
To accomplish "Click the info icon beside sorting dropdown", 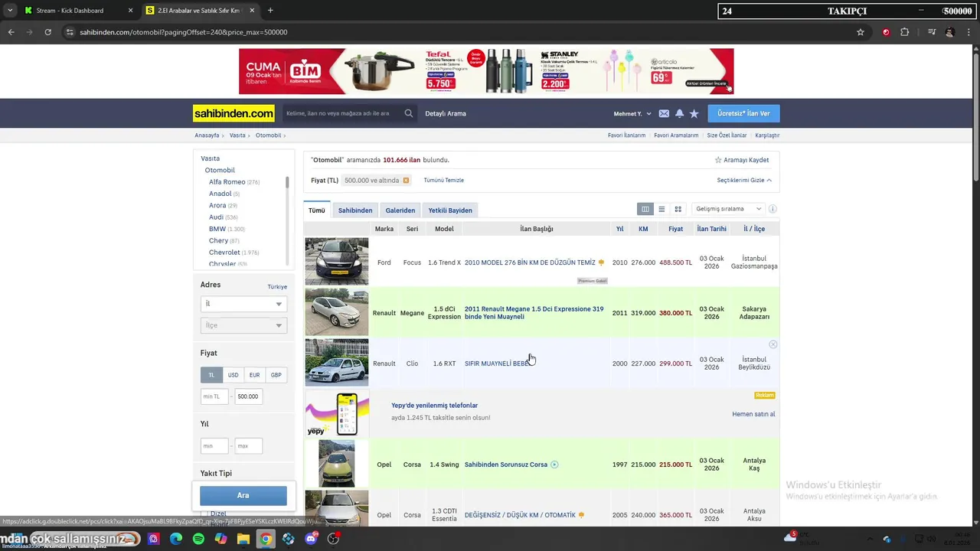I will (773, 209).
